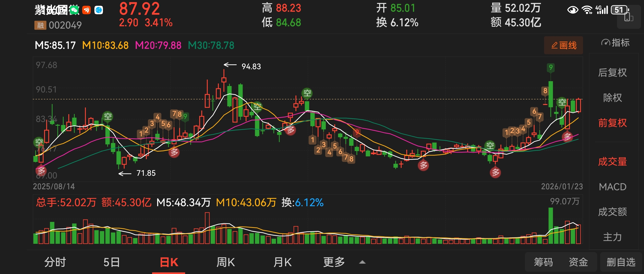Image resolution: width=644 pixels, height=274 pixels.
Task: Open the 画线 drawing pencil tool
Action: [x=563, y=45]
